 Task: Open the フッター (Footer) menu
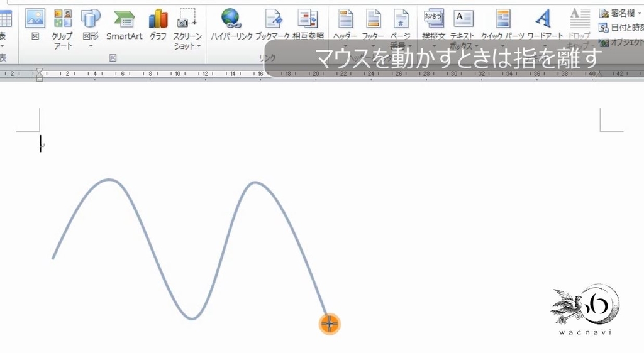(373, 26)
